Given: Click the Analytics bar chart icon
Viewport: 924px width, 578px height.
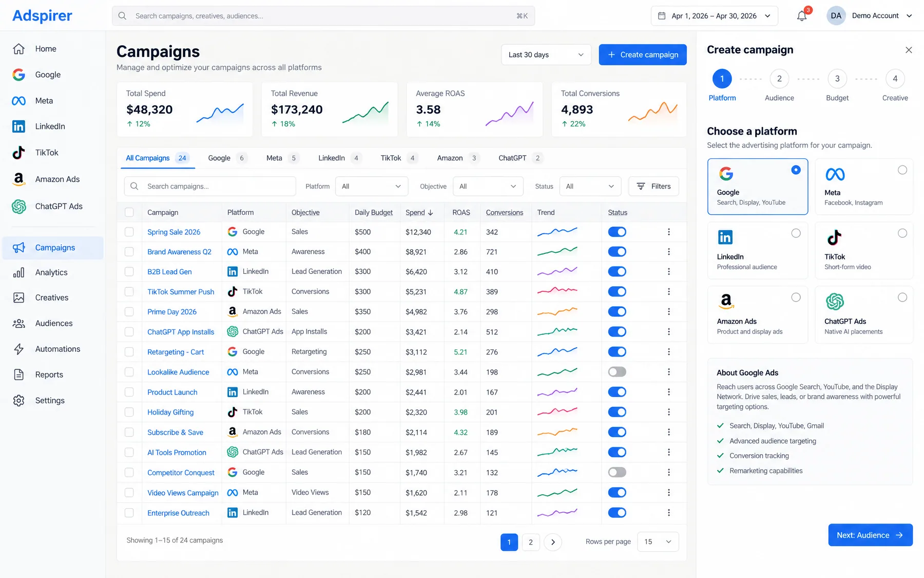Looking at the screenshot, I should pos(19,272).
